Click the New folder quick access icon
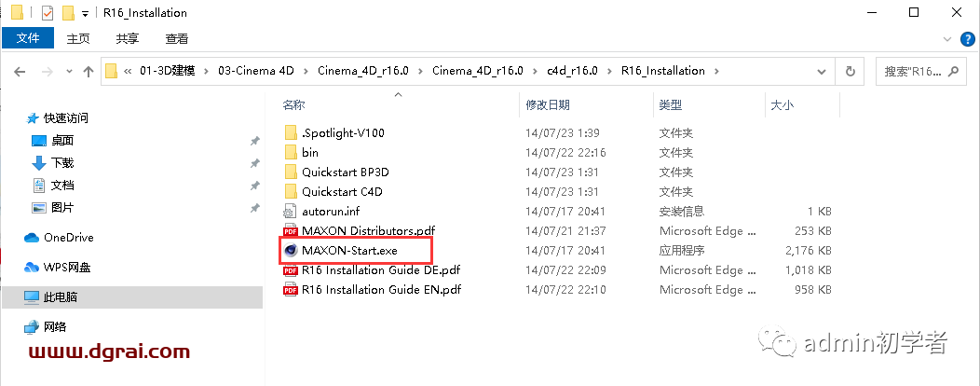 point(67,12)
